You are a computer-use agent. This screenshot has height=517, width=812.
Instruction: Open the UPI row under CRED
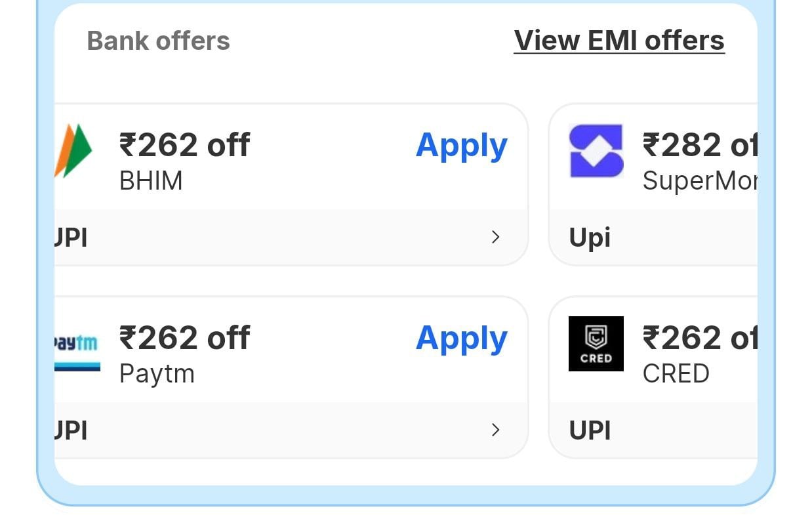pyautogui.click(x=653, y=430)
